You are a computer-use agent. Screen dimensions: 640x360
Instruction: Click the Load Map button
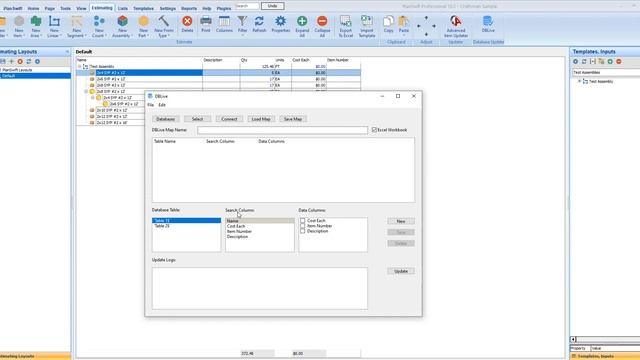pyautogui.click(x=261, y=119)
